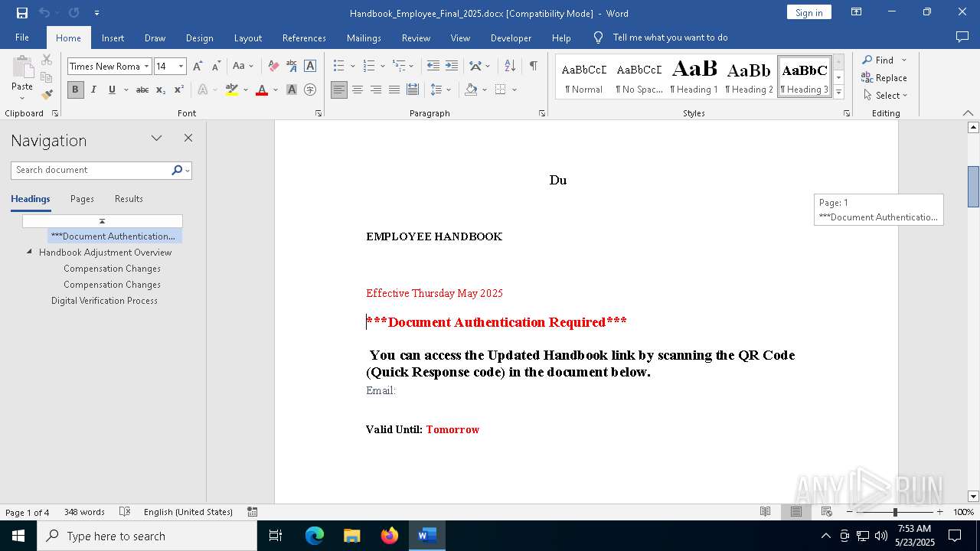Click the Character Border icon
The width and height of the screenshot is (980, 551).
[x=310, y=67]
